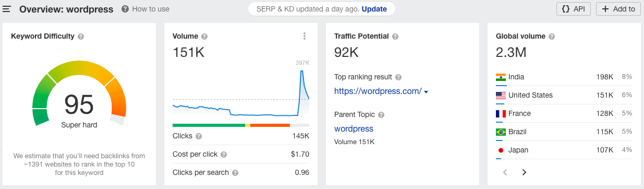Click the Cost per click help icon
This screenshot has height=189, width=644.
point(224,155)
